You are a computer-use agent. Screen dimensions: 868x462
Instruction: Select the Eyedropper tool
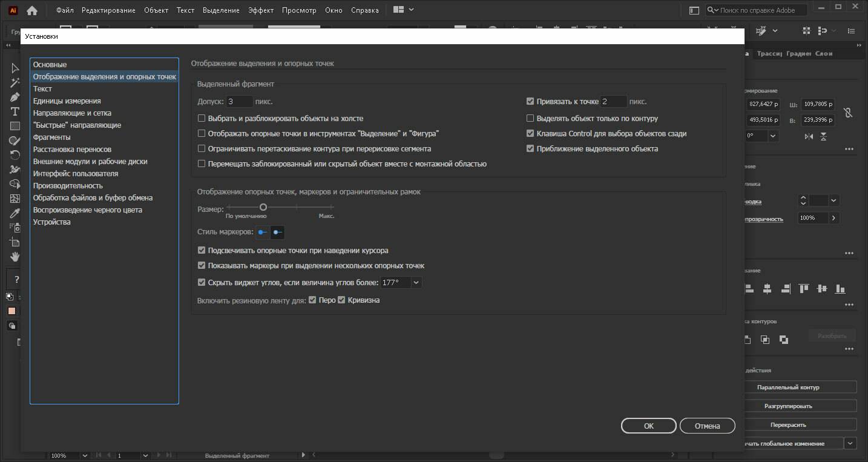15,213
